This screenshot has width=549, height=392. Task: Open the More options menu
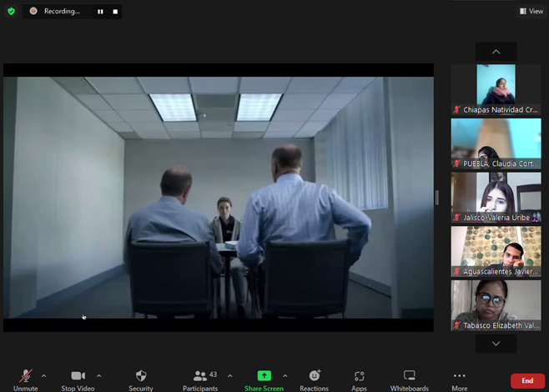460,380
